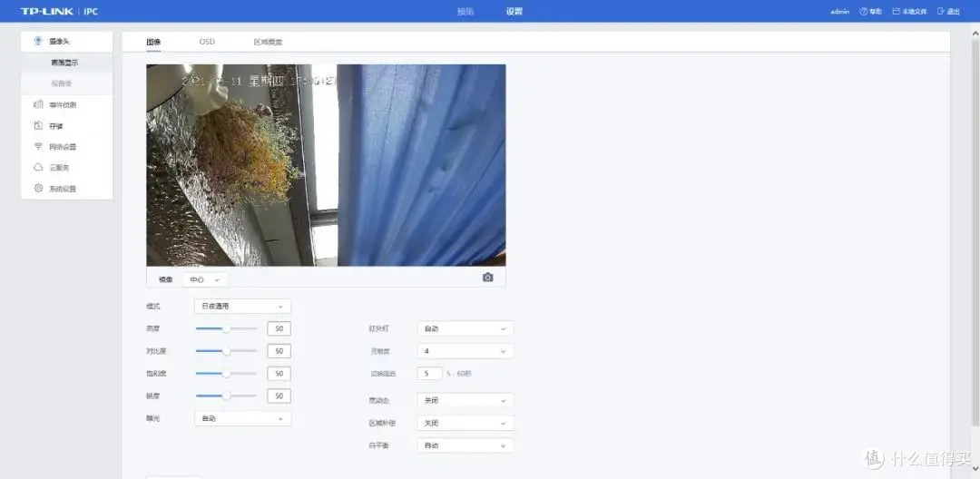Click the 饱和度 saturation slider handle
The width and height of the screenshot is (980, 479).
click(x=226, y=374)
